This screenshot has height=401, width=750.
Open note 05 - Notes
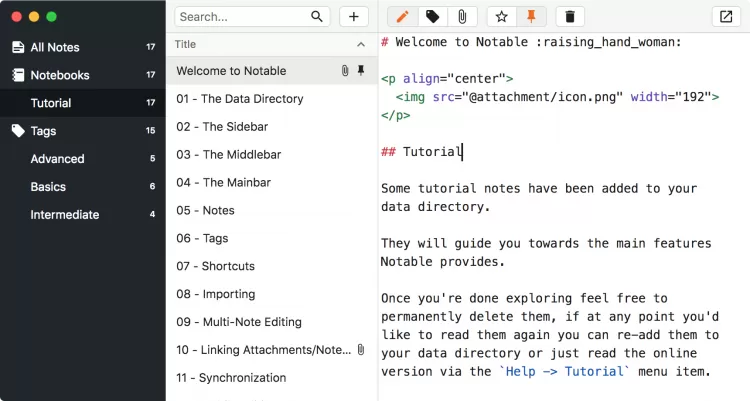coord(272,211)
